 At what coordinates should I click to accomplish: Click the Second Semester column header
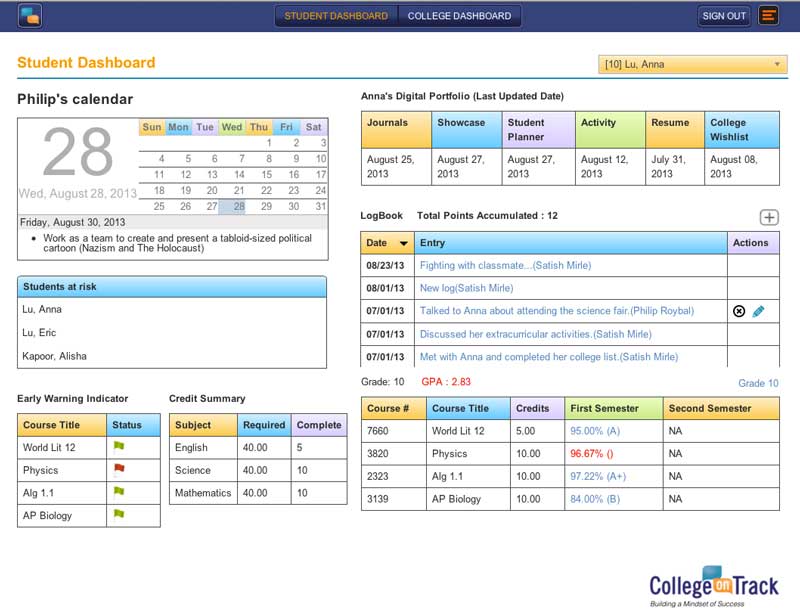click(x=721, y=408)
